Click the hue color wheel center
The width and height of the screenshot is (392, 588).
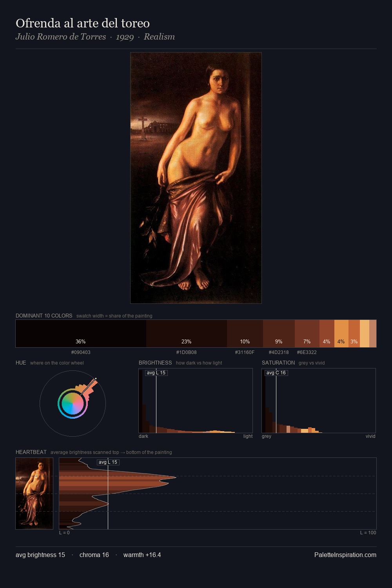click(73, 403)
